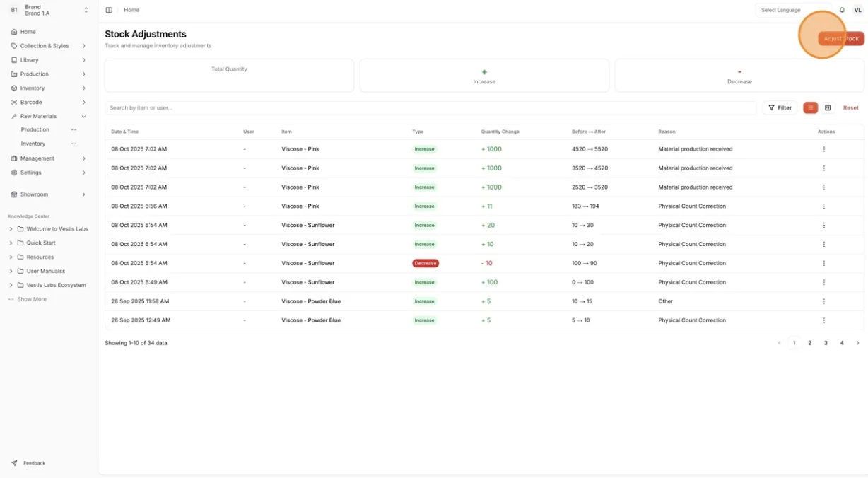Open more options beside Raw Materials Production

click(74, 129)
